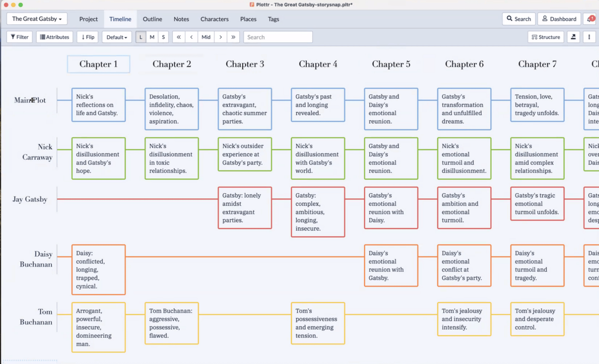Open card "Tom Buchanan: aggressive, possessive, flawed."
This screenshot has width=599, height=364.
tap(172, 323)
